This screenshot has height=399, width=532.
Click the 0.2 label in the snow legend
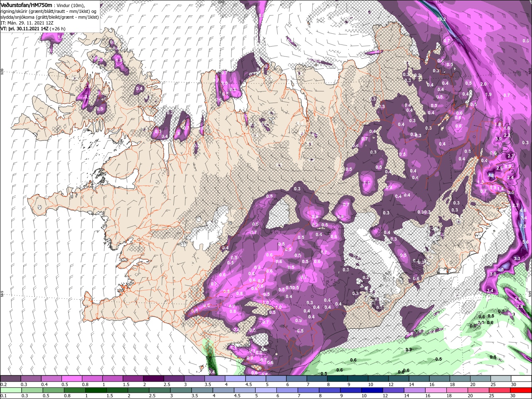[x=3, y=384]
